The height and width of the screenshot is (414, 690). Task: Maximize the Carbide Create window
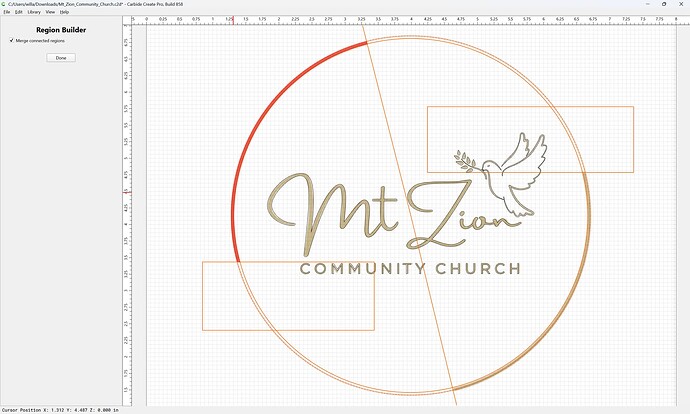[664, 4]
